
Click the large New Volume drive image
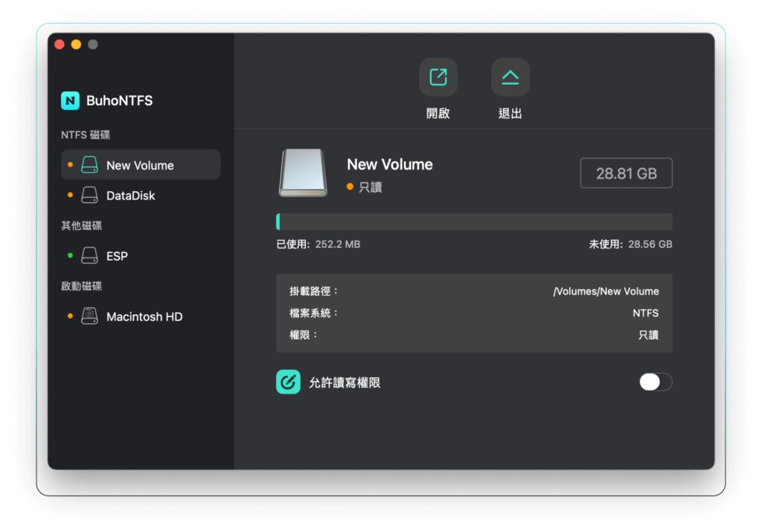click(x=302, y=173)
